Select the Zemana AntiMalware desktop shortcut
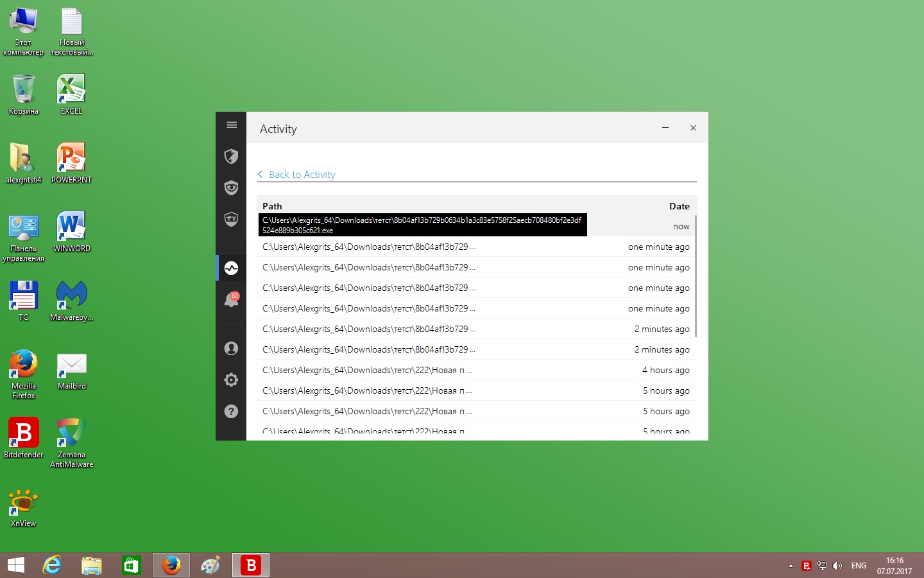 pos(71,443)
